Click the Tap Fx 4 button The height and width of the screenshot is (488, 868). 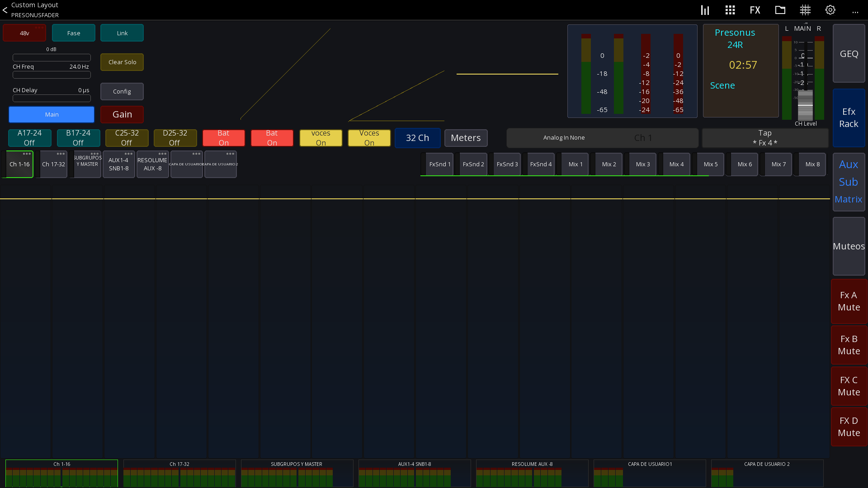(x=765, y=138)
